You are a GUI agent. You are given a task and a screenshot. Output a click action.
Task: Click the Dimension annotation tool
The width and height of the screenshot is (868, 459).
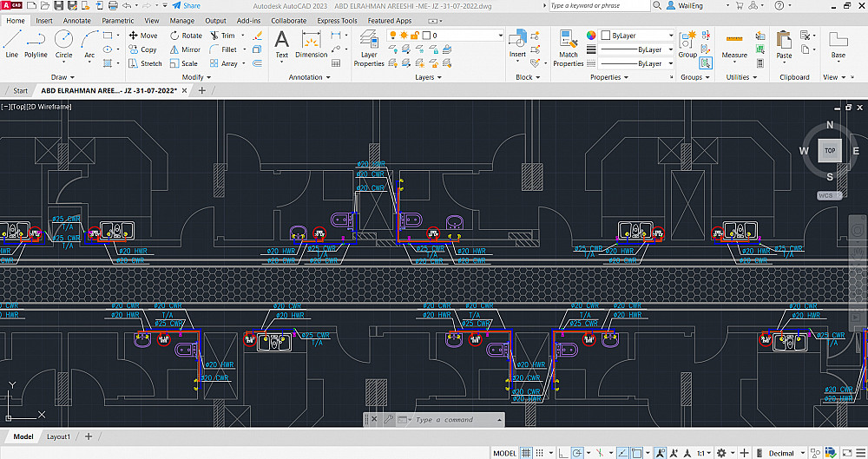click(311, 43)
